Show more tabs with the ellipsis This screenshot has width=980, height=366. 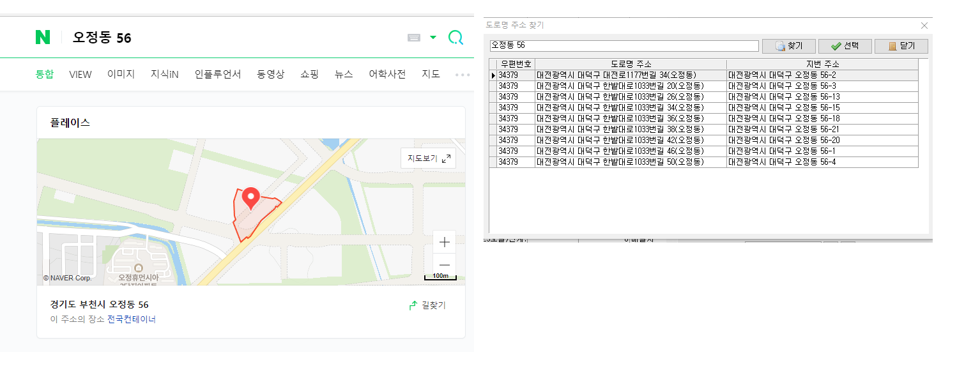(462, 75)
